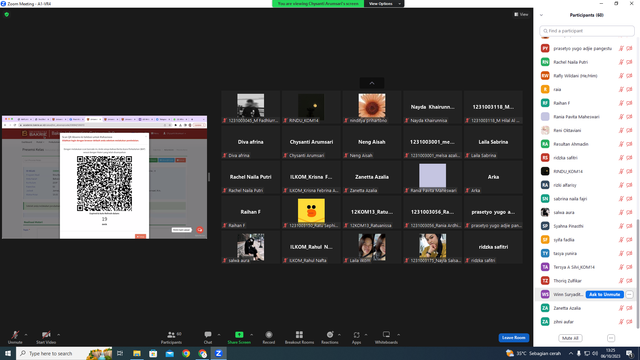Open Mail app from the taskbar
Viewport: 640px width, 360px height.
click(x=169, y=353)
